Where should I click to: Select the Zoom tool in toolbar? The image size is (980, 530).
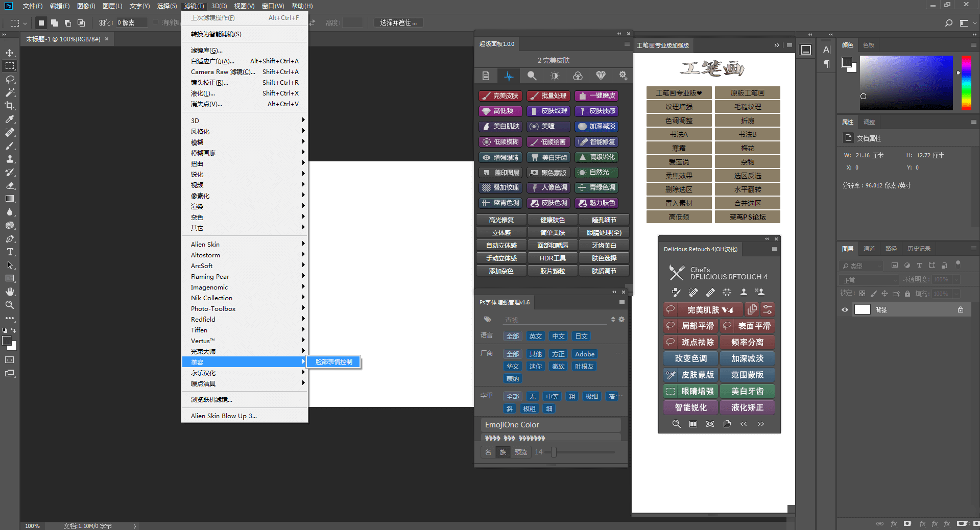[x=10, y=305]
